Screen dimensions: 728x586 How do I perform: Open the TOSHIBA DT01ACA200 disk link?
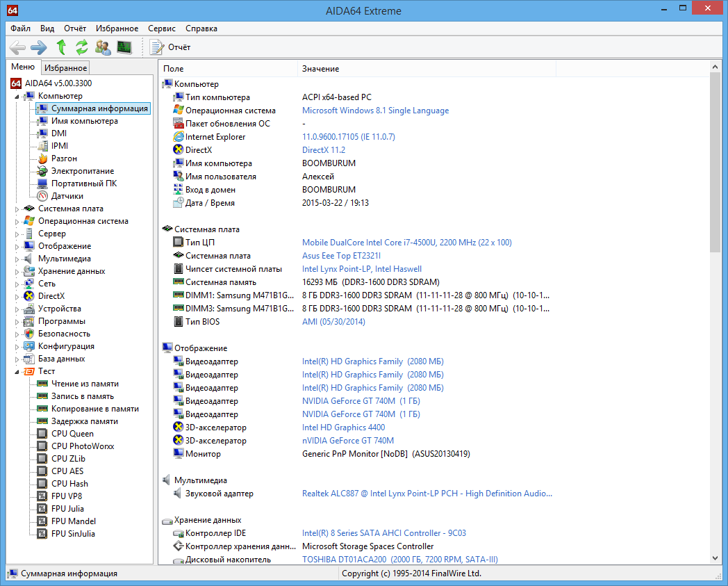(399, 560)
